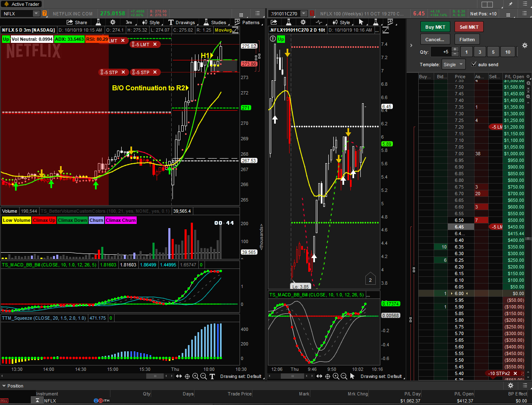
Task: Open the flask icon beside Share on NFLX chart
Action: click(99, 22)
